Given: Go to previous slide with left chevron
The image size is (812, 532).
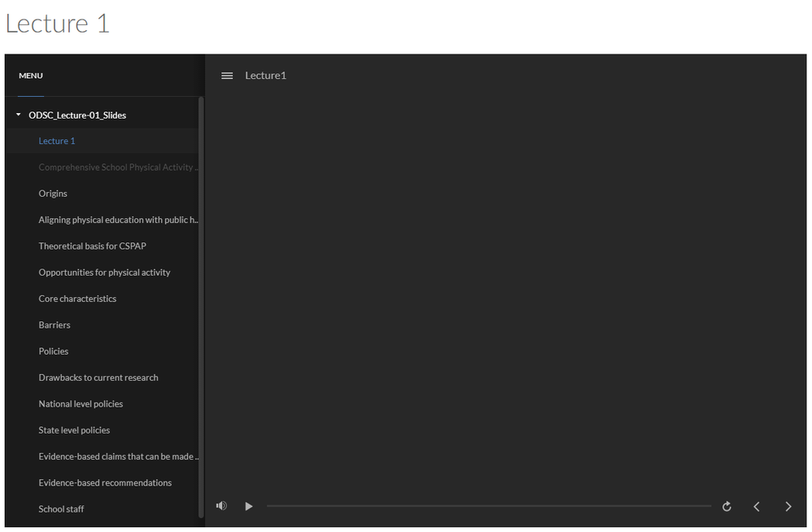Looking at the screenshot, I should click(x=756, y=506).
